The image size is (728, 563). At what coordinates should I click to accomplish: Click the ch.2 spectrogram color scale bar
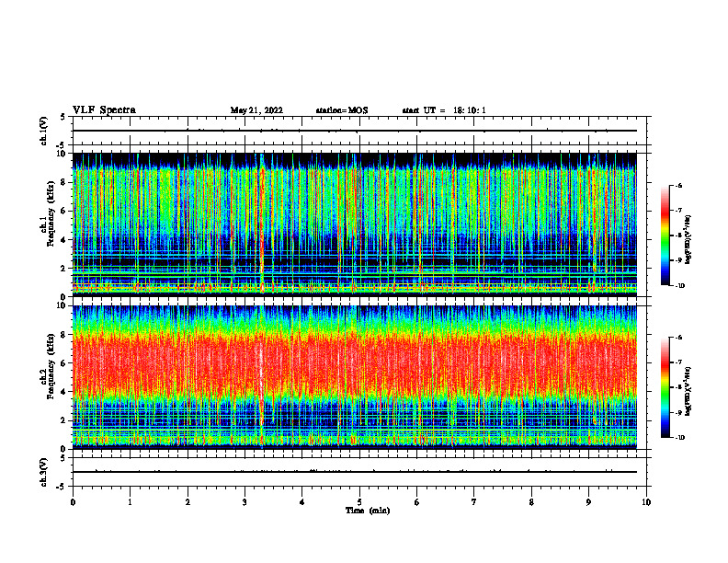pyautogui.click(x=665, y=387)
